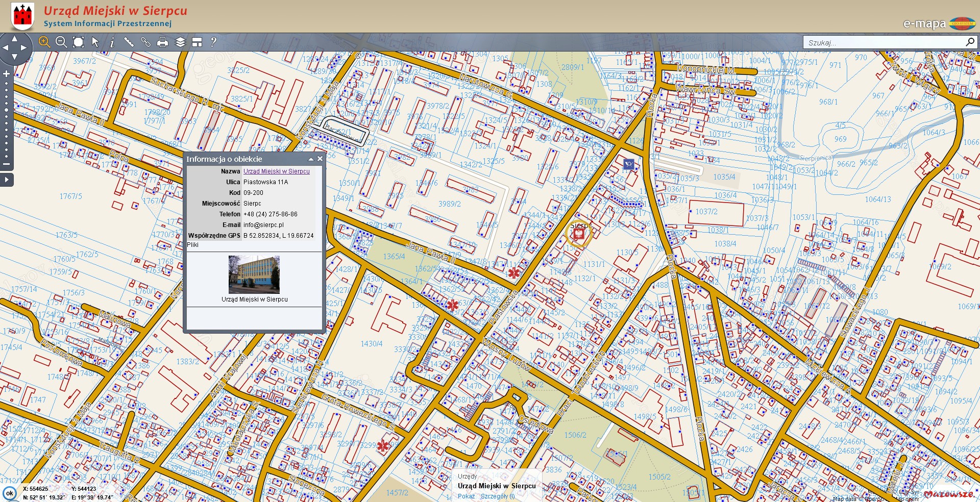Image resolution: width=980 pixels, height=502 pixels.
Task: Click the Piastowska 11A street value
Action: 265,182
